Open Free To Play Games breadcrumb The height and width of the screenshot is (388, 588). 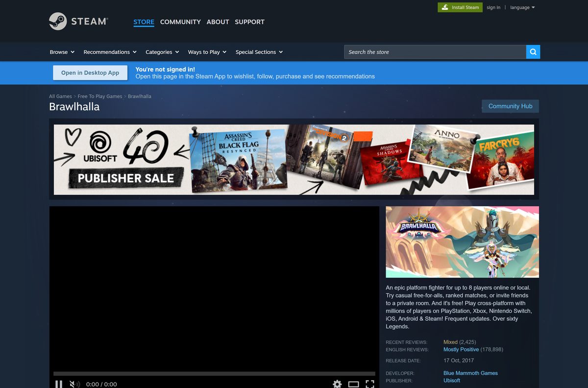[x=100, y=97]
